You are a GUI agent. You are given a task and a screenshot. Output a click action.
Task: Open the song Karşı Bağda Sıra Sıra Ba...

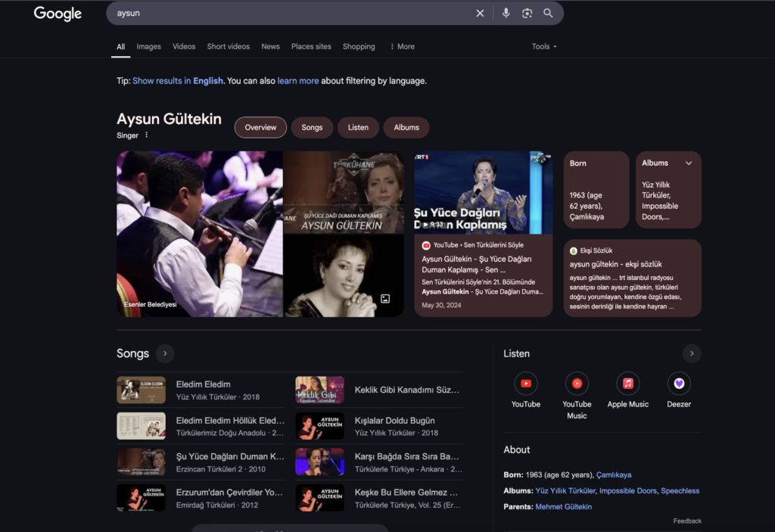coord(379,462)
